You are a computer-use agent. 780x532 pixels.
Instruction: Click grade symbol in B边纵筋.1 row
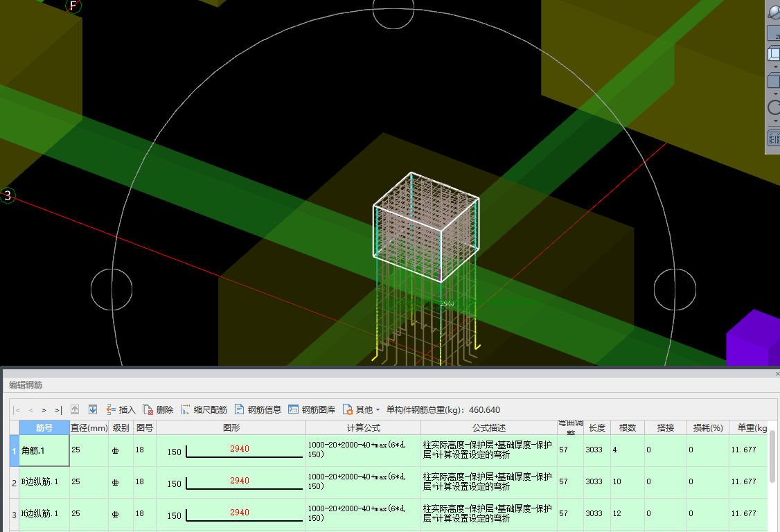pos(116,482)
